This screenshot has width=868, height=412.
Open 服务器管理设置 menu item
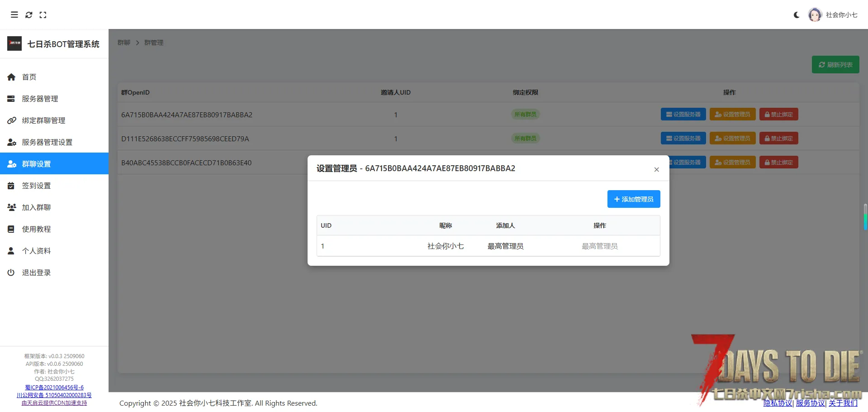tap(54, 142)
